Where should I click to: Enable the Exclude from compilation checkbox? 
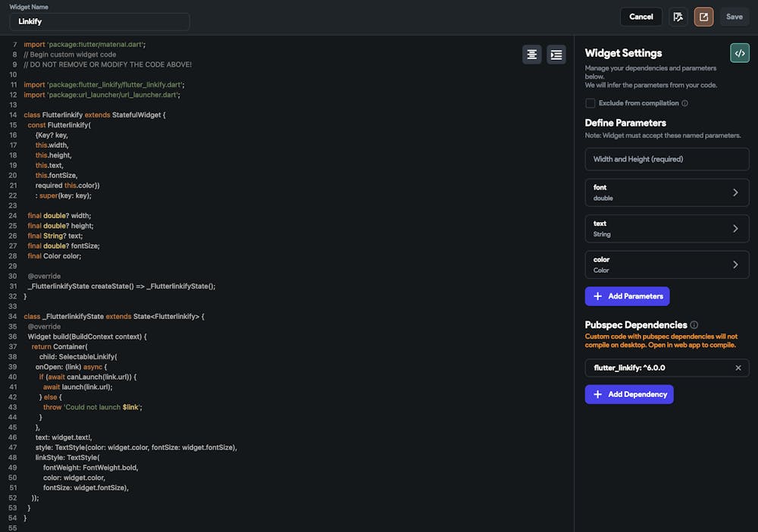(590, 103)
